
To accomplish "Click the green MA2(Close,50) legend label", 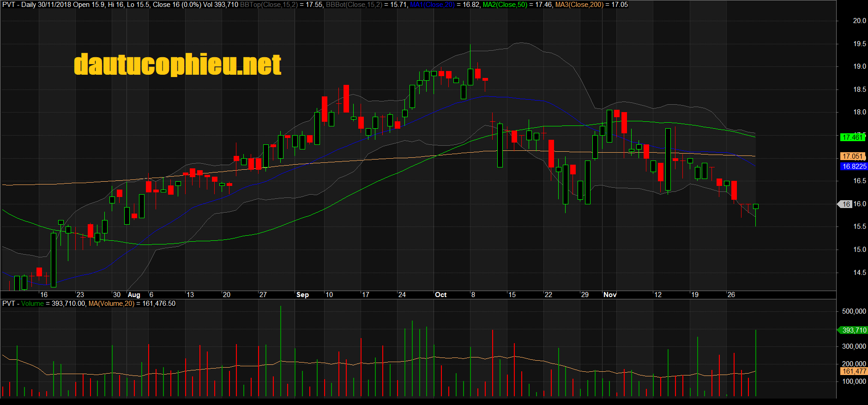I will click(505, 5).
